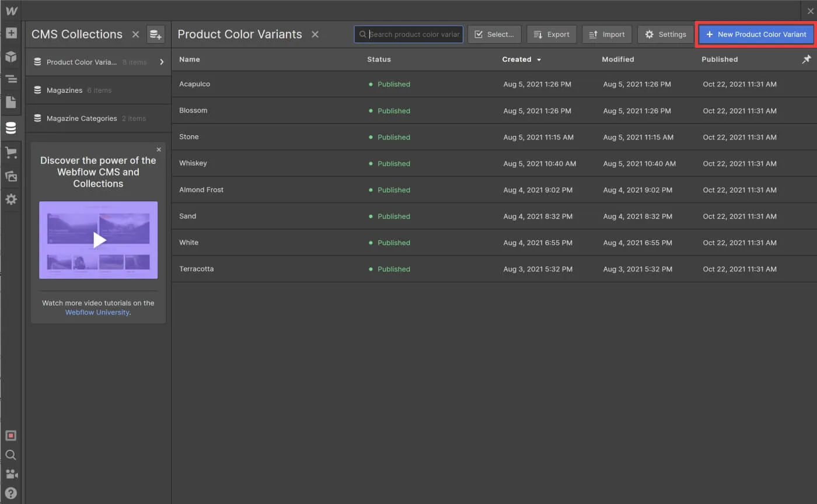Viewport: 817px width, 504px height.
Task: Open the Navigator layers icon
Action: pos(11,79)
